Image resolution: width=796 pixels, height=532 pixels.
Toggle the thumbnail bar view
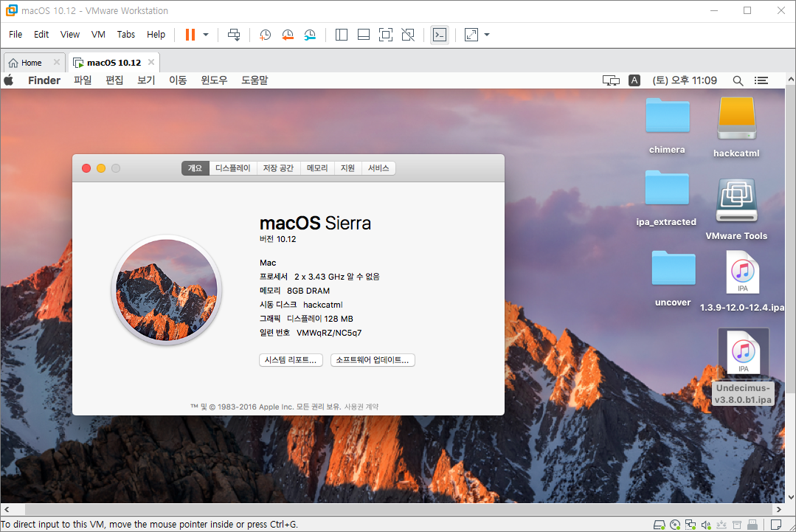(364, 35)
